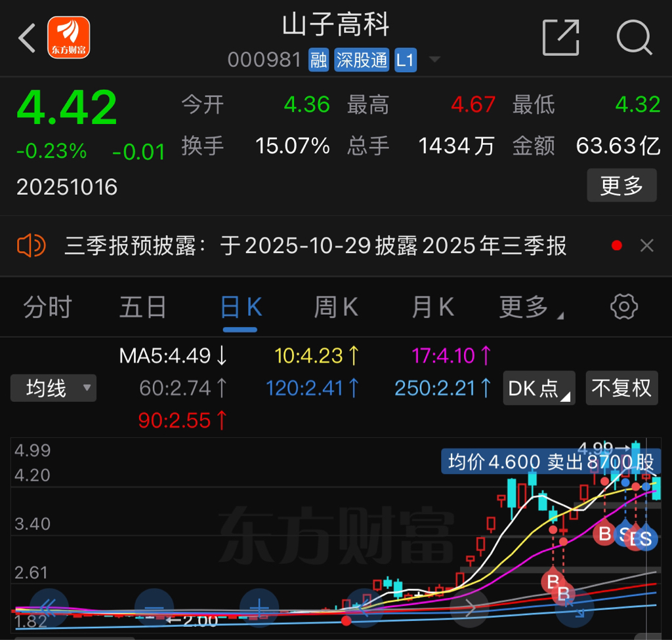Viewport: 672px width, 640px height.
Task: Tap the double-left pan chart button
Action: pos(49,608)
